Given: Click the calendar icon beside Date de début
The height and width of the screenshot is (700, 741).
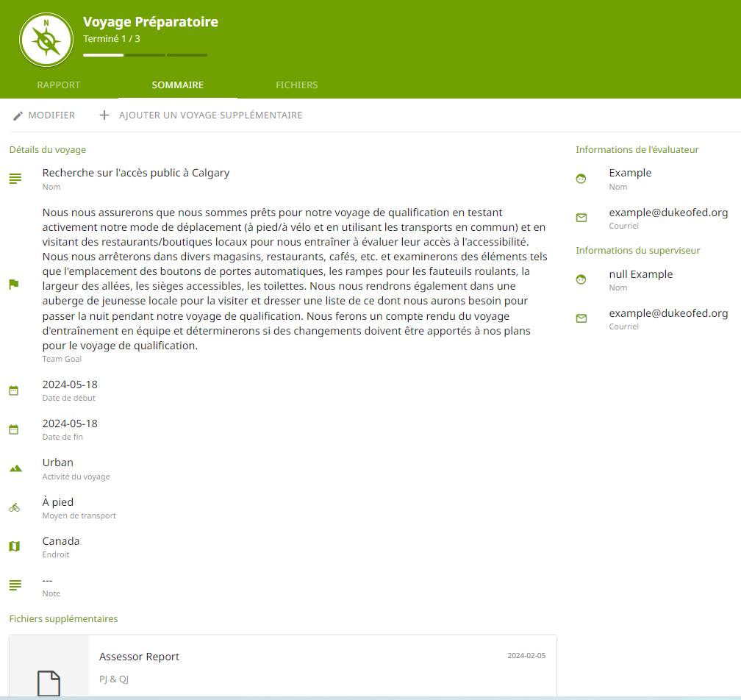Looking at the screenshot, I should [x=14, y=390].
